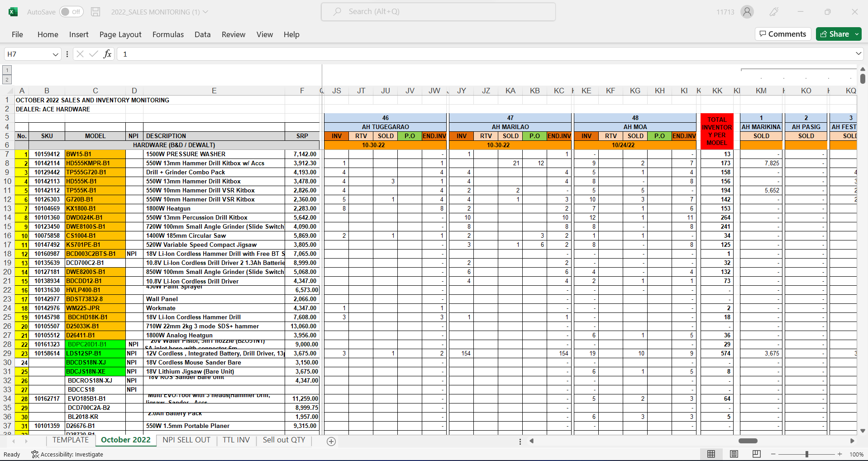This screenshot has width=868, height=461.
Task: Open the File menu
Action: tap(17, 34)
